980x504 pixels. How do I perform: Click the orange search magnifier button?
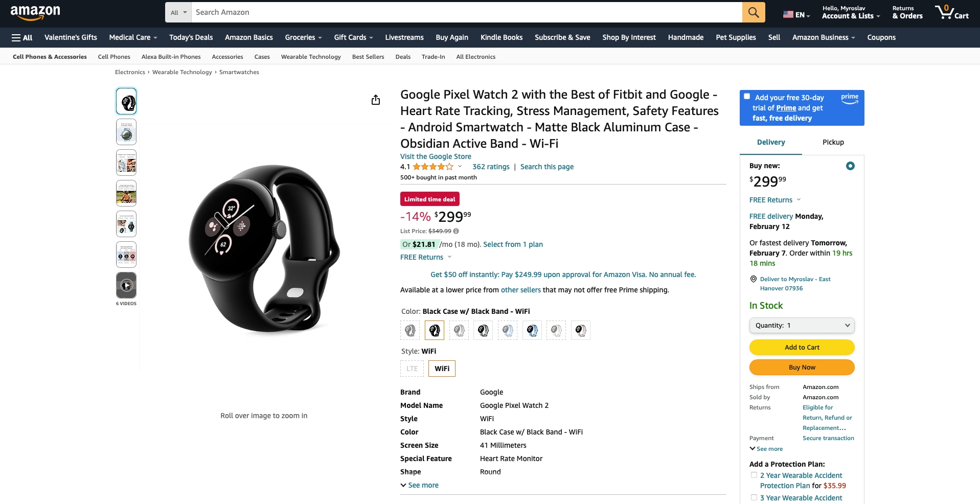click(x=754, y=12)
